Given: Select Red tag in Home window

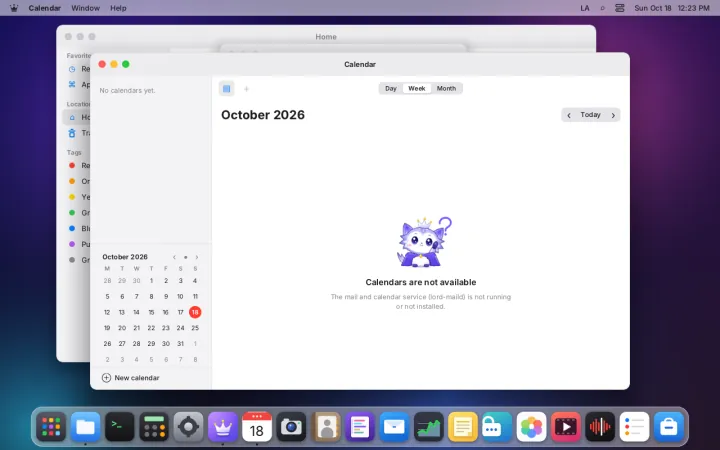Looking at the screenshot, I should (x=76, y=165).
